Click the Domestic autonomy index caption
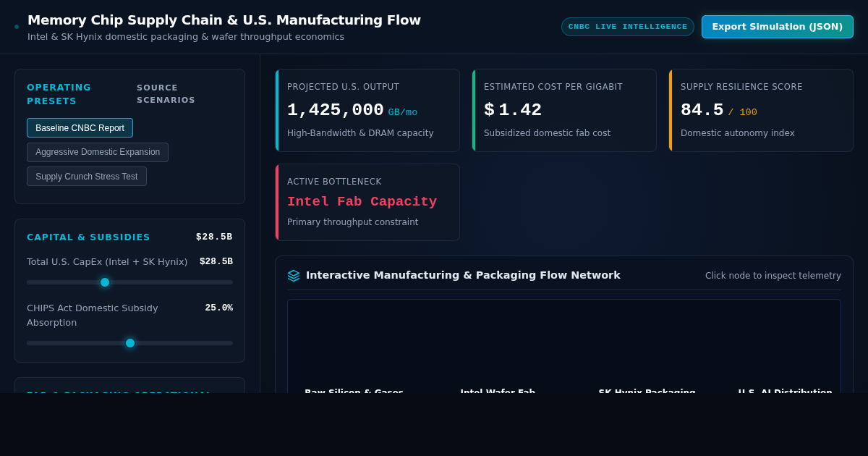This screenshot has height=456, width=868. point(738,133)
